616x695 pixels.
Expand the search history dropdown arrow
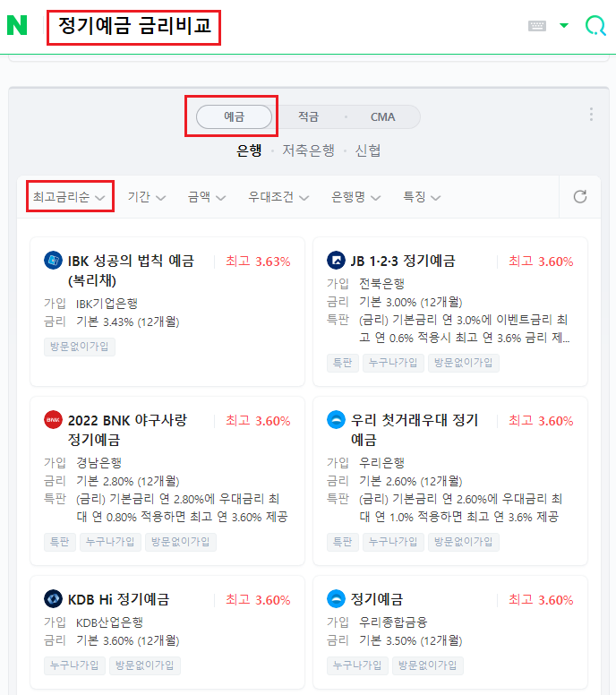pos(564,26)
